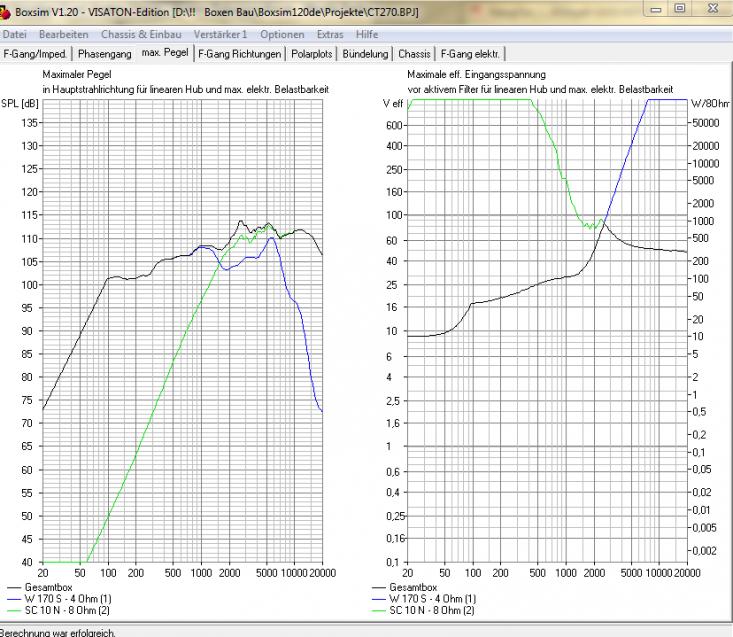Open the Datei menu
Viewport: 733px width, 637px height.
tap(15, 35)
